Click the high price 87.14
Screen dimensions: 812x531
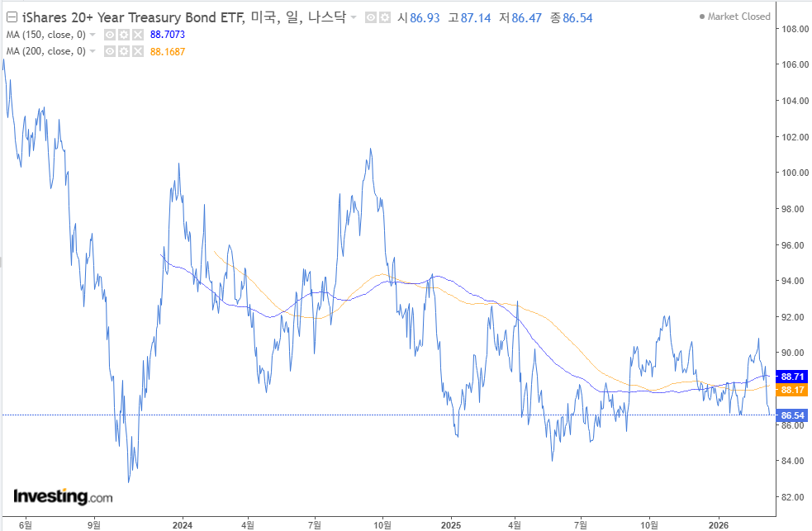click(476, 18)
